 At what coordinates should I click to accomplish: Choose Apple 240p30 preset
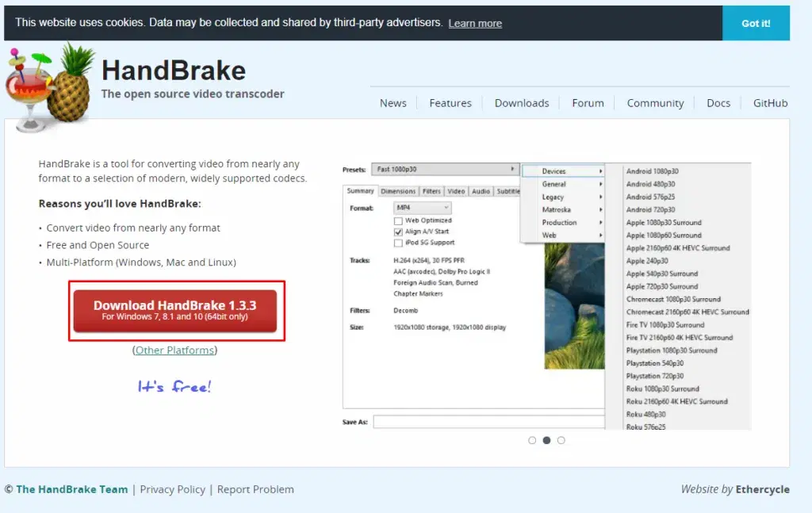pyautogui.click(x=647, y=261)
